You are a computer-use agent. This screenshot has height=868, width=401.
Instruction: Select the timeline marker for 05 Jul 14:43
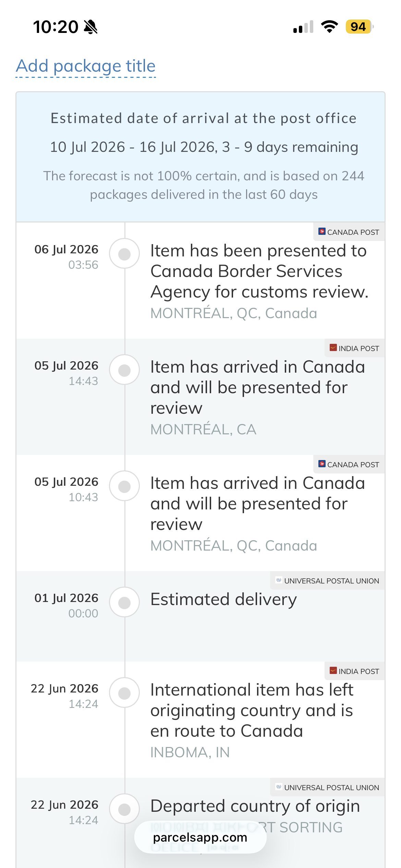click(x=124, y=370)
